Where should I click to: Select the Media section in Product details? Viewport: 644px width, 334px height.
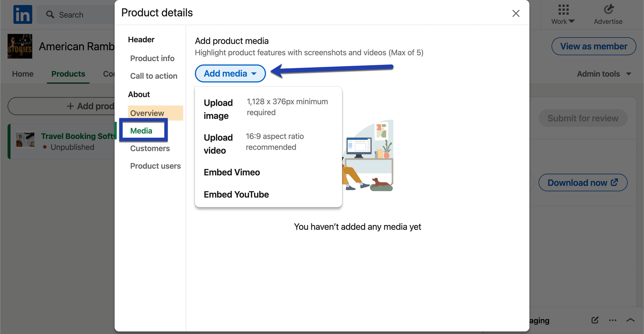click(141, 131)
